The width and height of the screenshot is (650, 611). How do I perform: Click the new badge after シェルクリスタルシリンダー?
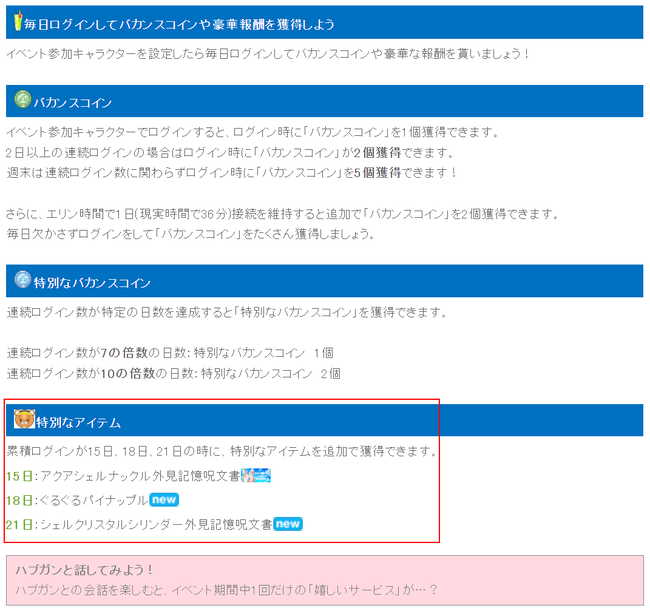coord(288,524)
